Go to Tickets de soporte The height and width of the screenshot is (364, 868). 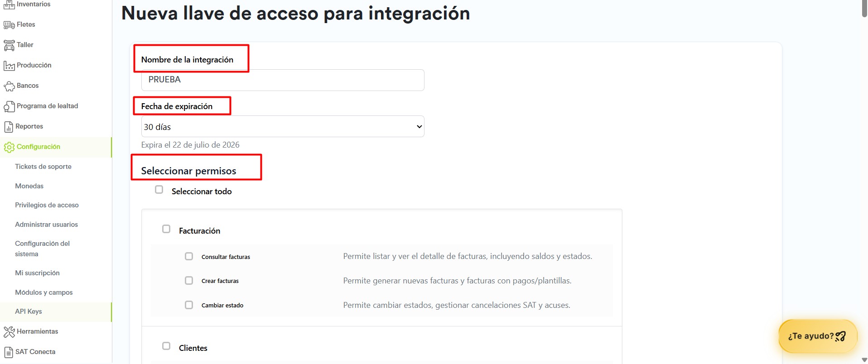tap(43, 167)
